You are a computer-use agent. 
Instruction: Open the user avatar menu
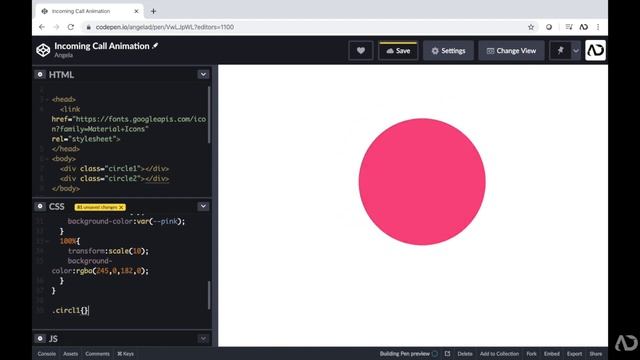click(595, 50)
